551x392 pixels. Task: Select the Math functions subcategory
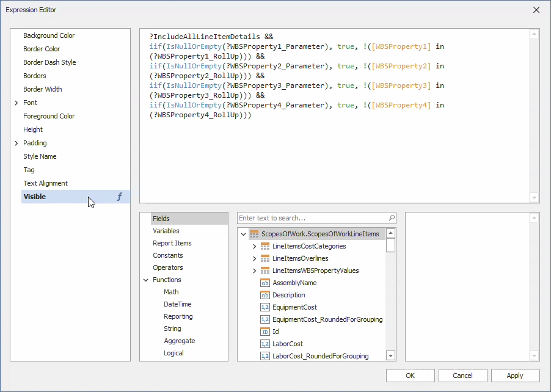click(x=171, y=292)
